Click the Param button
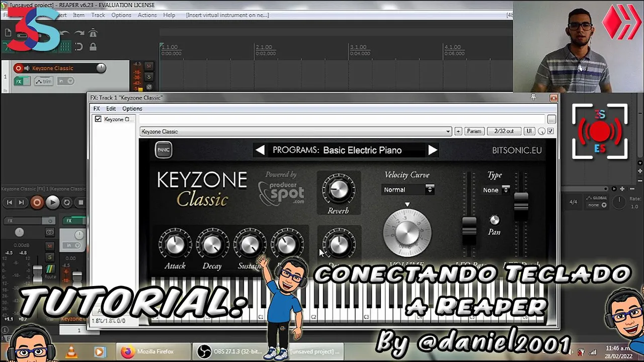Viewport: 644px width, 362px height. [474, 131]
